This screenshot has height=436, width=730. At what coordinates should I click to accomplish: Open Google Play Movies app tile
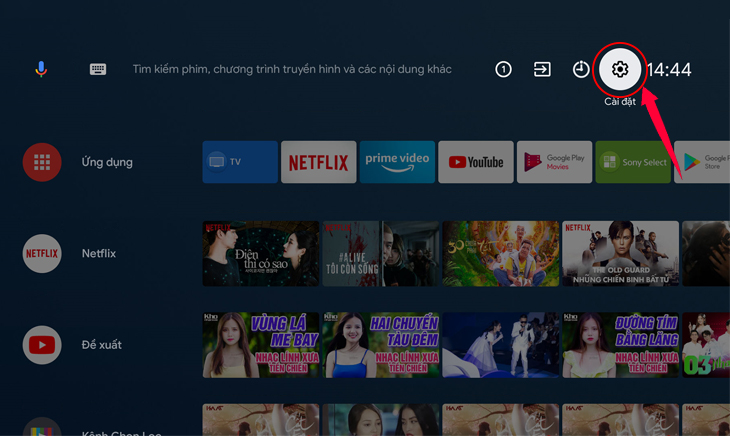(x=554, y=162)
